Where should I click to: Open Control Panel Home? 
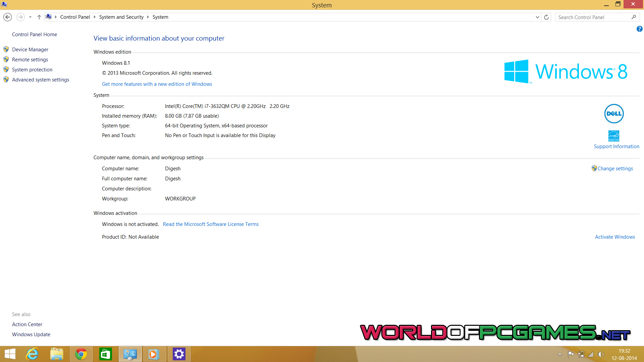click(x=35, y=35)
